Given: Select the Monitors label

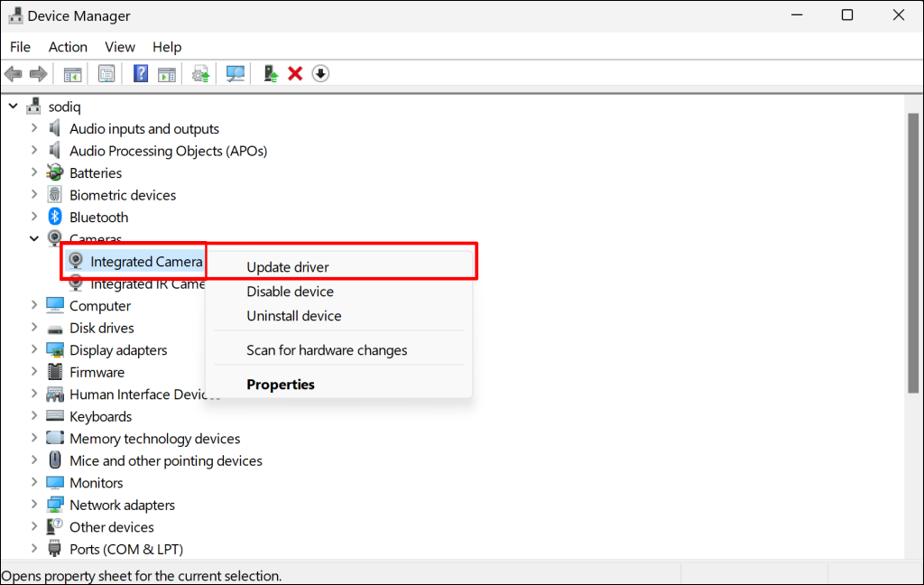Looking at the screenshot, I should (x=96, y=483).
